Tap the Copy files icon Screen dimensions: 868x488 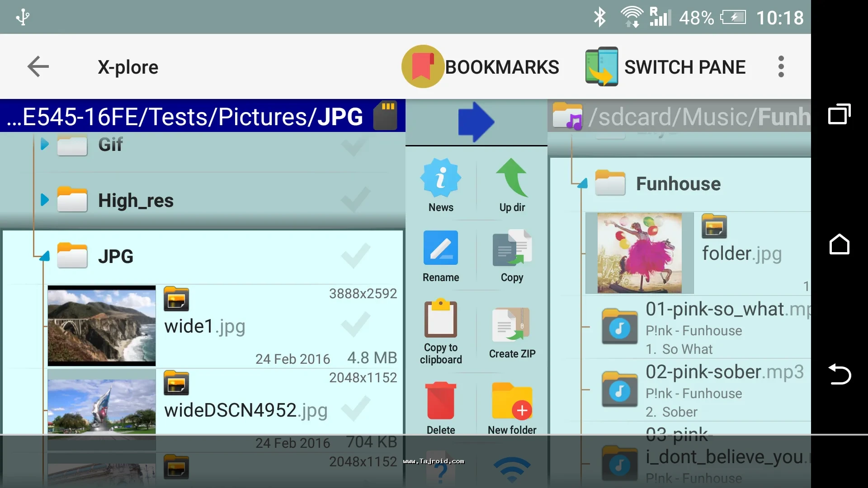coord(512,248)
